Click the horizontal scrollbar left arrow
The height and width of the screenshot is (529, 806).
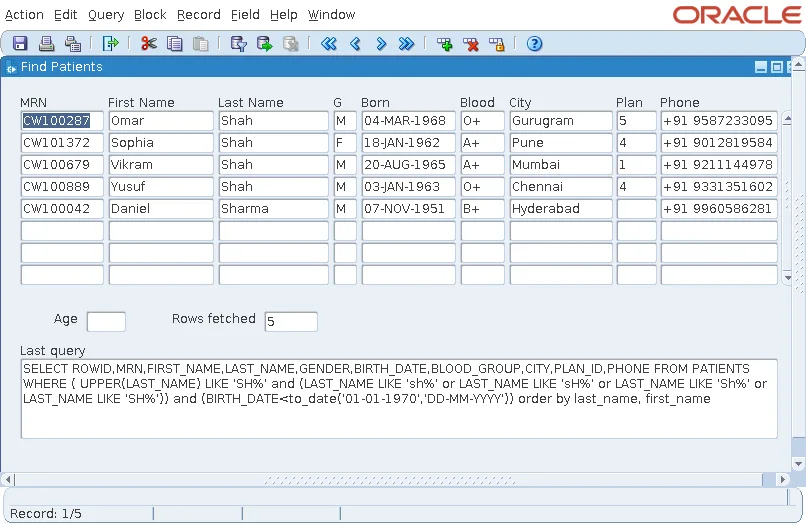8,480
